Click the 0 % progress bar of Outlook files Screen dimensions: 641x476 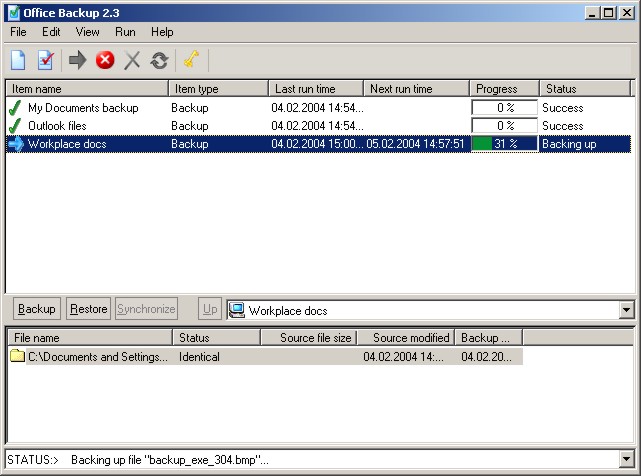(504, 126)
